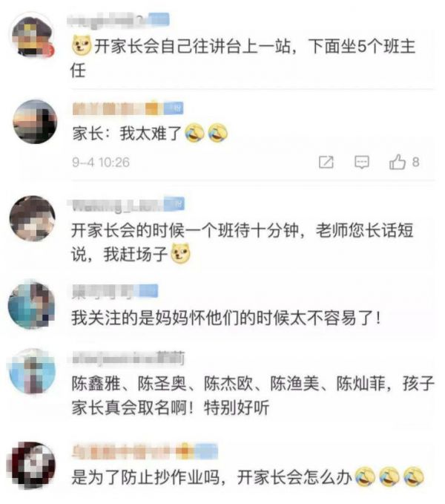Click the doge emoji before 开家长会自己
This screenshot has height=504, width=445.
82,45
